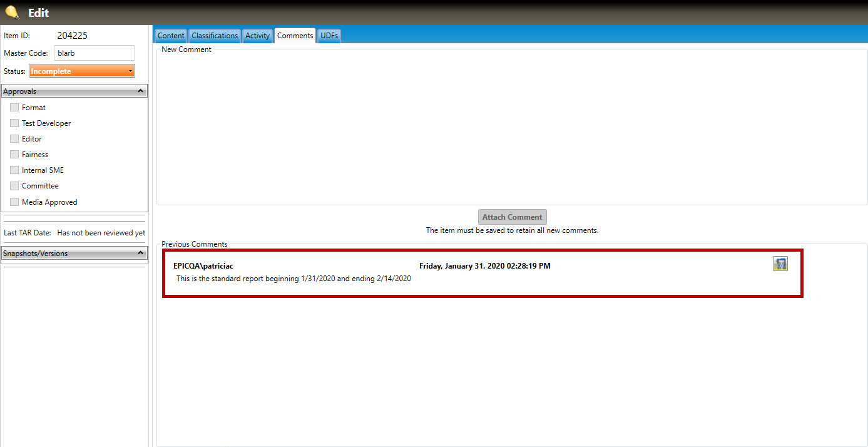Mark the Committee approval checkbox

(14, 186)
